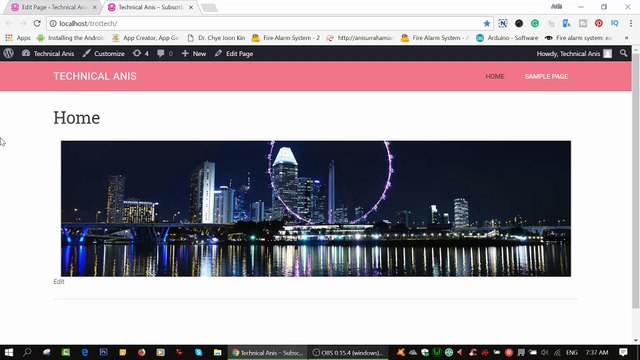This screenshot has height=360, width=640.
Task: Open the Dr. Chye Joon Kin bookmark
Action: [x=216, y=38]
